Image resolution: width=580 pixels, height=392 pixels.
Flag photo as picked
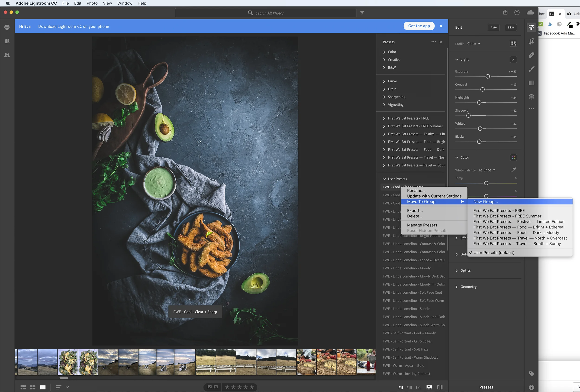pos(210,387)
